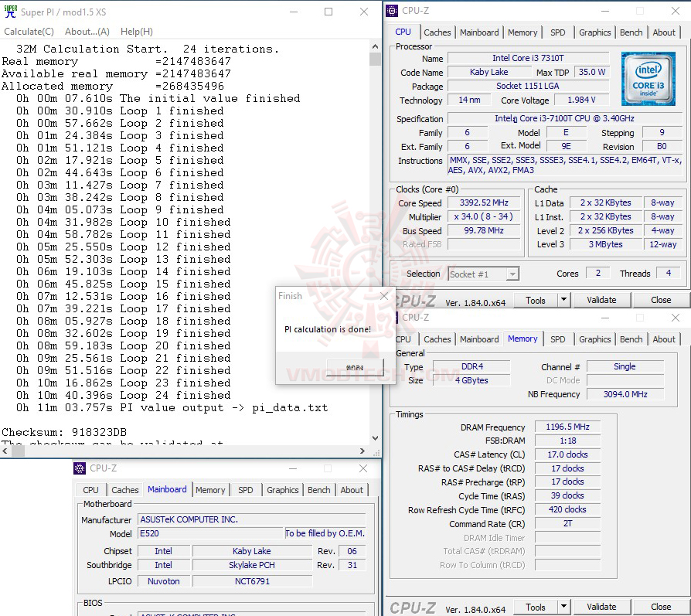Screen dimensions: 691x616
Task: Confirm the Finish dialog with its OK button
Action: coord(355,367)
